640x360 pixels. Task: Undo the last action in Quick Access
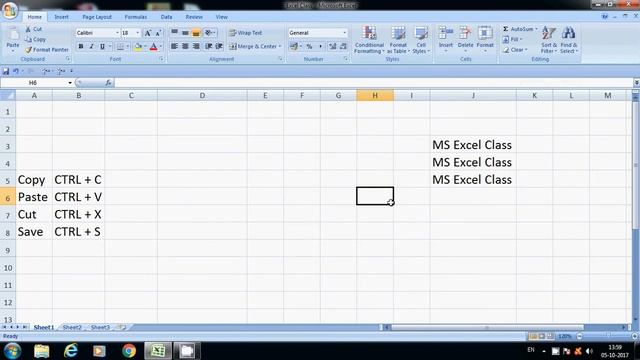(x=16, y=71)
